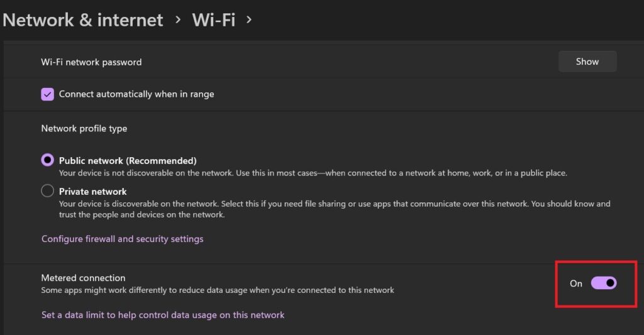Viewport: 644px width, 335px height.
Task: Open the Wi-Fi breadcrumb item
Action: (214, 20)
